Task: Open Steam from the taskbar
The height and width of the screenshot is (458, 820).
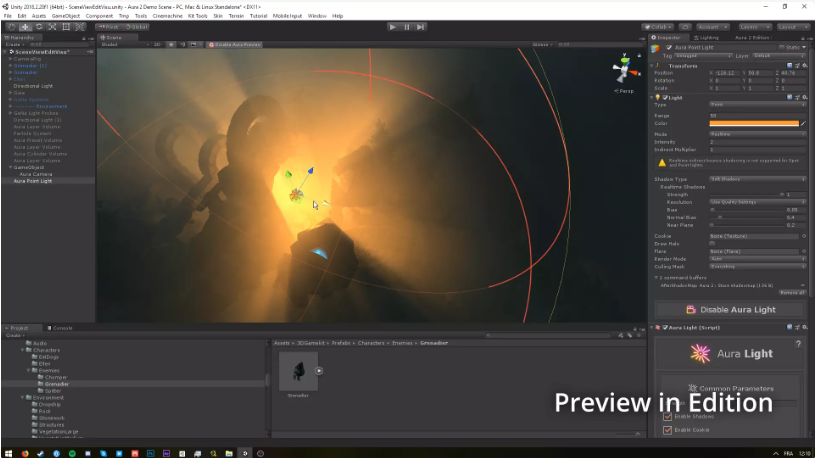Action: [x=40, y=453]
